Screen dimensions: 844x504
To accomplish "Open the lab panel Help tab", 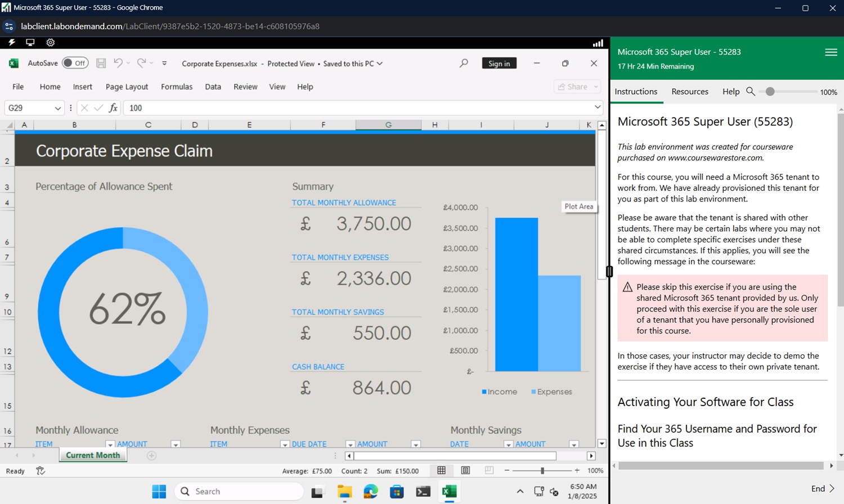I will (x=731, y=91).
